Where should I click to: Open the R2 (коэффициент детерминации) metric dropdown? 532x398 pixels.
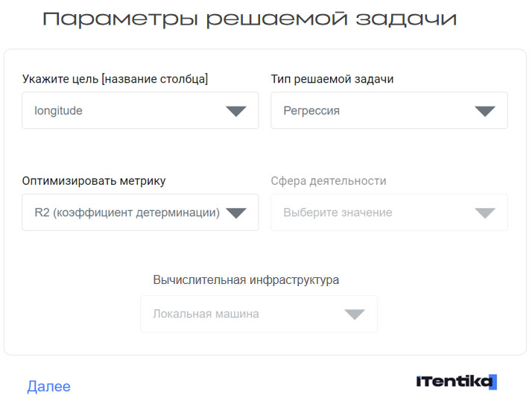(x=127, y=213)
